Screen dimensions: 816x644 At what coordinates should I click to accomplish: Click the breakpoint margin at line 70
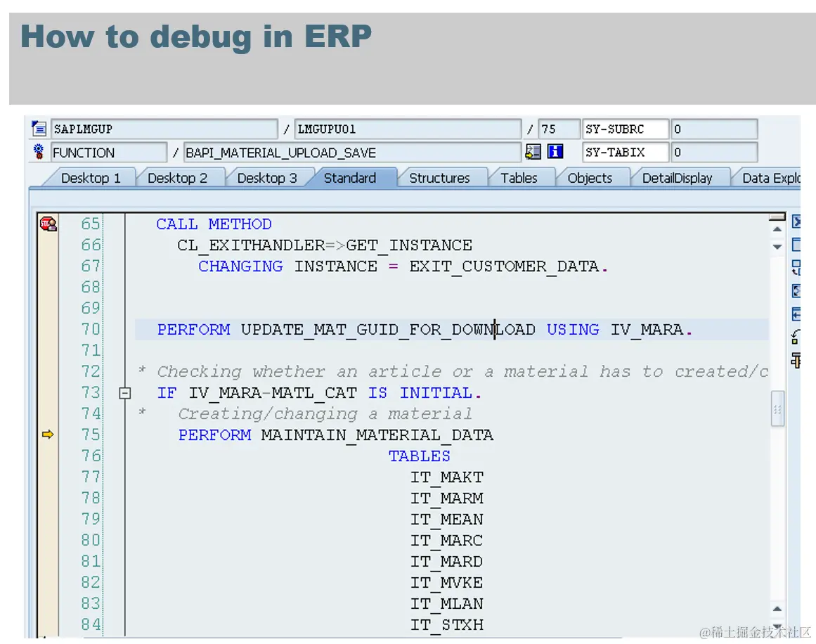click(x=48, y=329)
